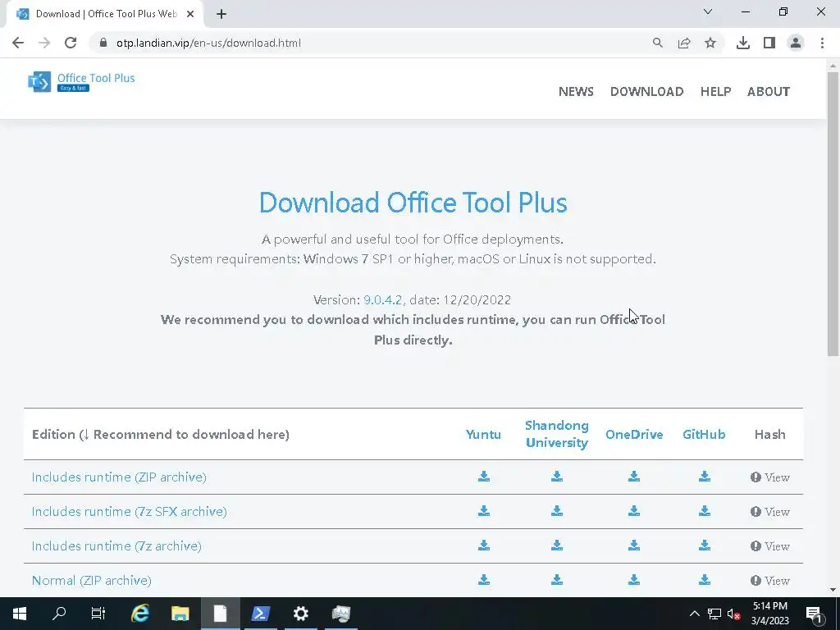Open Chrome three-dot menu
Image resolution: width=840 pixels, height=630 pixels.
coord(822,43)
